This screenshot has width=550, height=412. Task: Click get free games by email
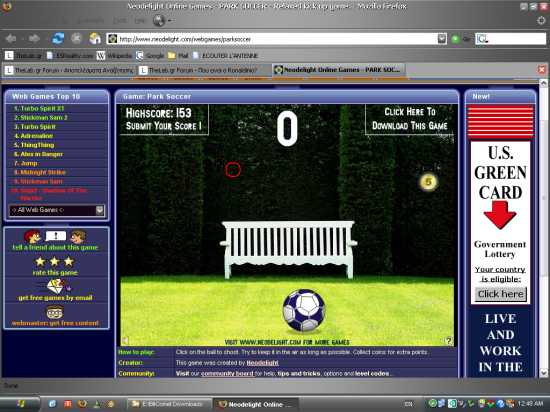coord(55,298)
